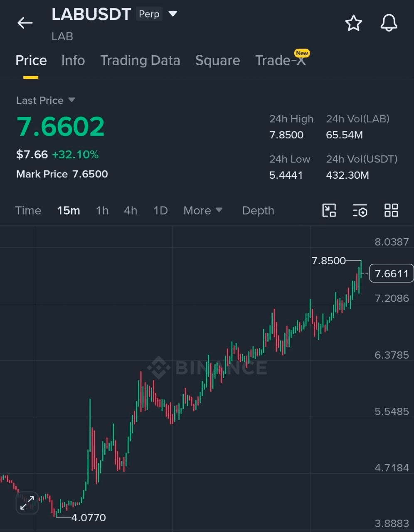The image size is (414, 532).
Task: Open the four-square grid tools icon
Action: pos(391,210)
